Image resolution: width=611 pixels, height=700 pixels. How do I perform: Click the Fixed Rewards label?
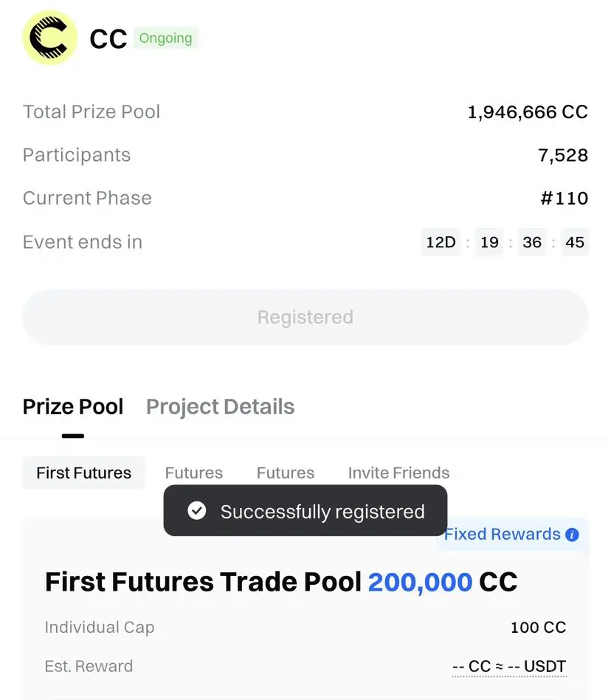click(503, 535)
